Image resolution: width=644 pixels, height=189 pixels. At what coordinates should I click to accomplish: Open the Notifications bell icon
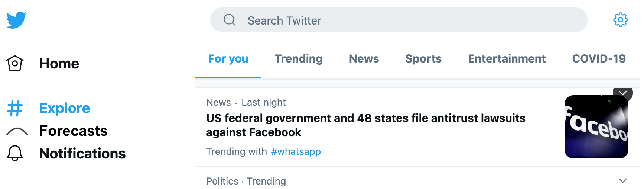click(x=15, y=153)
